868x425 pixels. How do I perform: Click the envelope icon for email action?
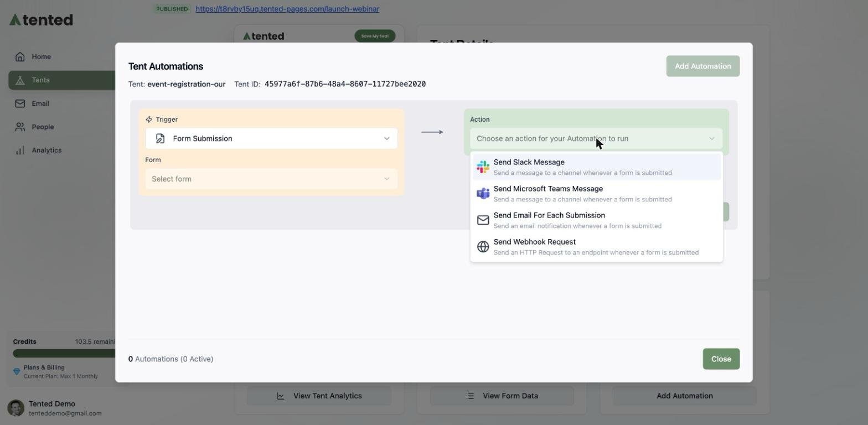pyautogui.click(x=483, y=220)
